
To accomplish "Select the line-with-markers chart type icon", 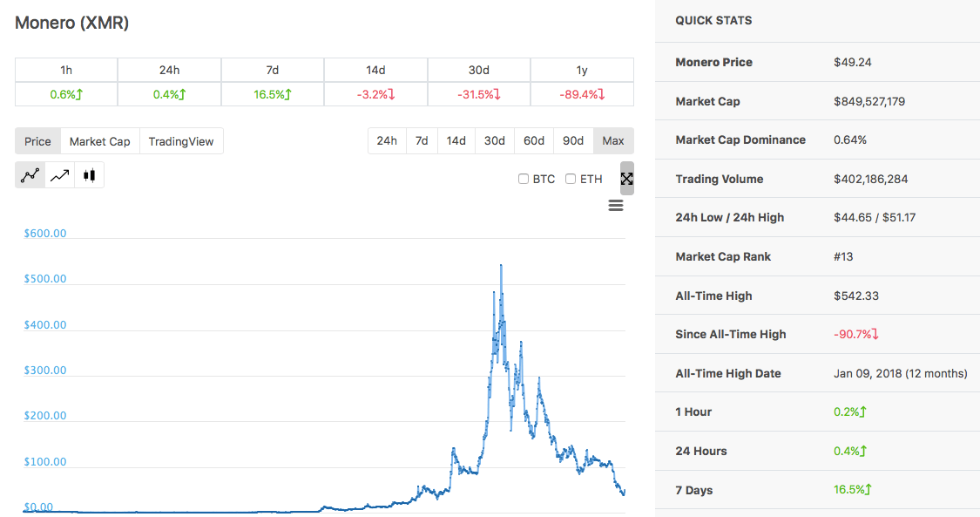I will tap(30, 175).
